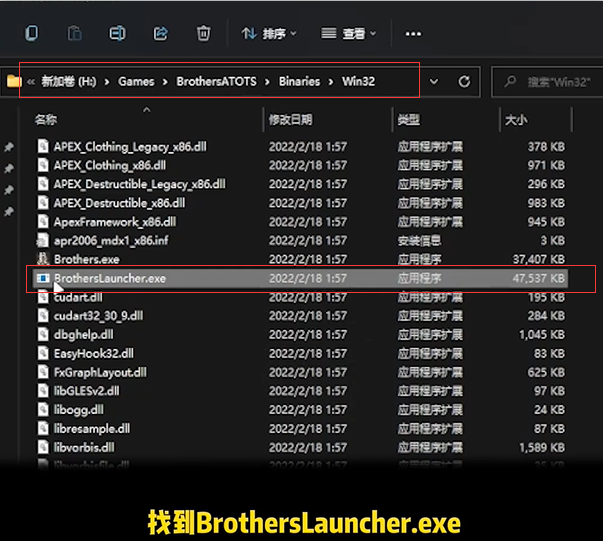Sort by 类型 column header
The height and width of the screenshot is (541, 603).
(x=409, y=120)
